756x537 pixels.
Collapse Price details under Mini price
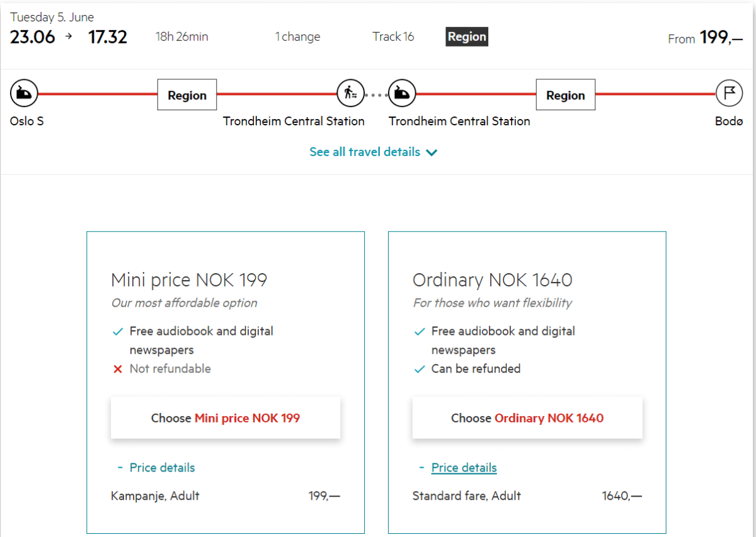161,468
